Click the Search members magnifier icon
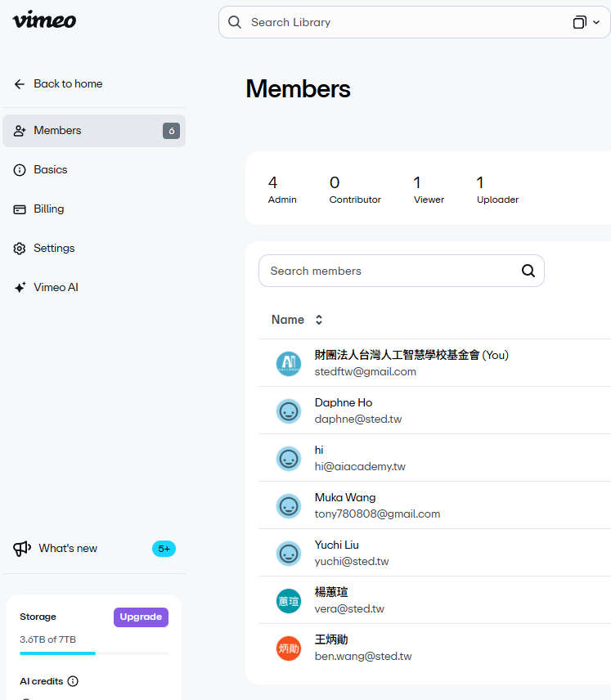 [528, 271]
